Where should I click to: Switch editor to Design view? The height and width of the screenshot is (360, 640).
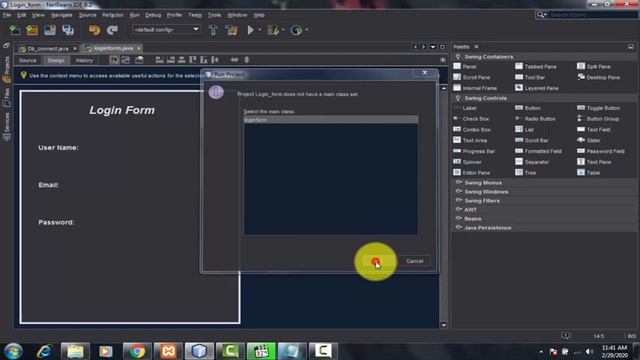click(x=56, y=60)
